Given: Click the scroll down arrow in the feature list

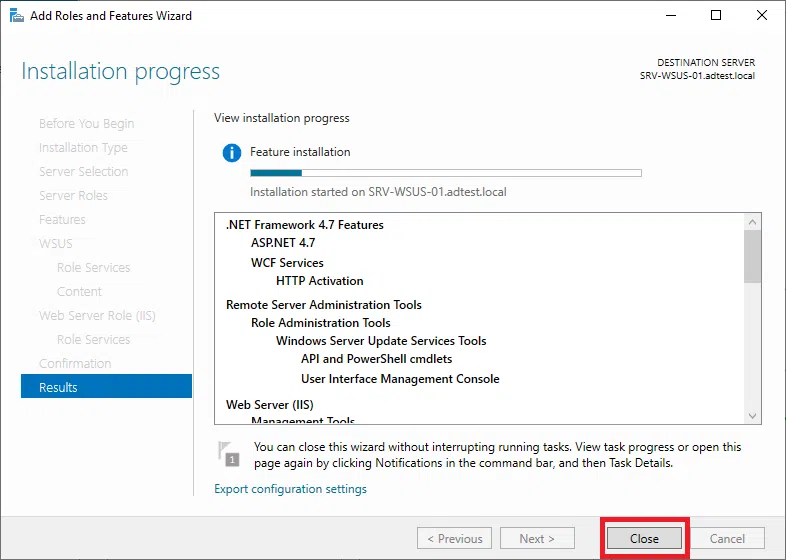Looking at the screenshot, I should coord(753,415).
